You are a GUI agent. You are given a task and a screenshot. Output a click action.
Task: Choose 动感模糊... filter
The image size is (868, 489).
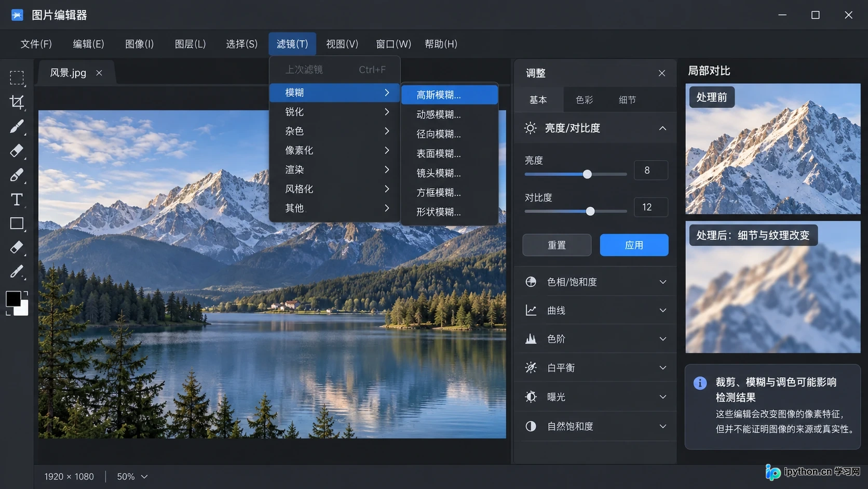pyautogui.click(x=450, y=114)
